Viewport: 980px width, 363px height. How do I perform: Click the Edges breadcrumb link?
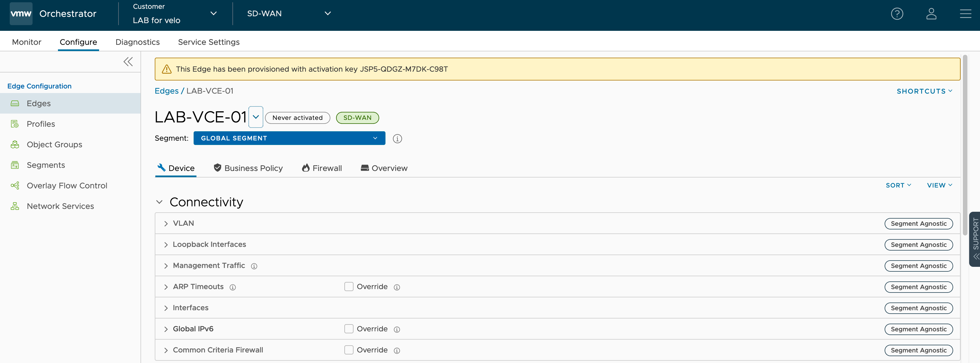coord(166,91)
